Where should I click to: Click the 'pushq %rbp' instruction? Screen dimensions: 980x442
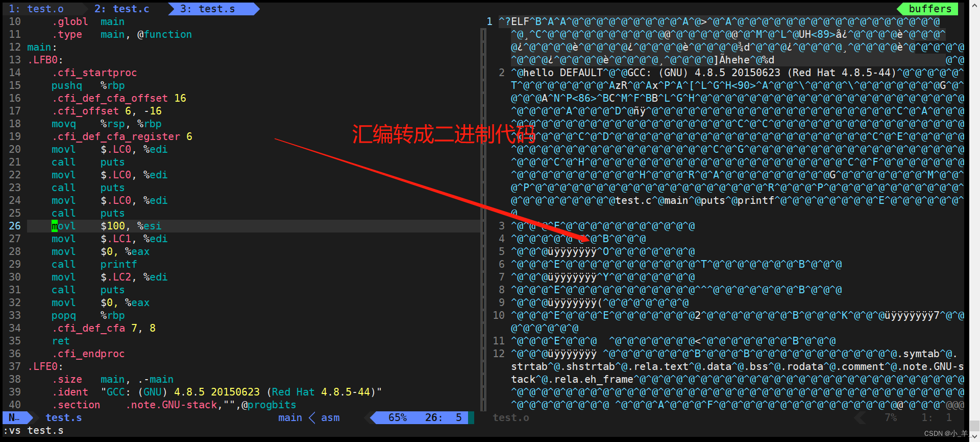point(88,85)
